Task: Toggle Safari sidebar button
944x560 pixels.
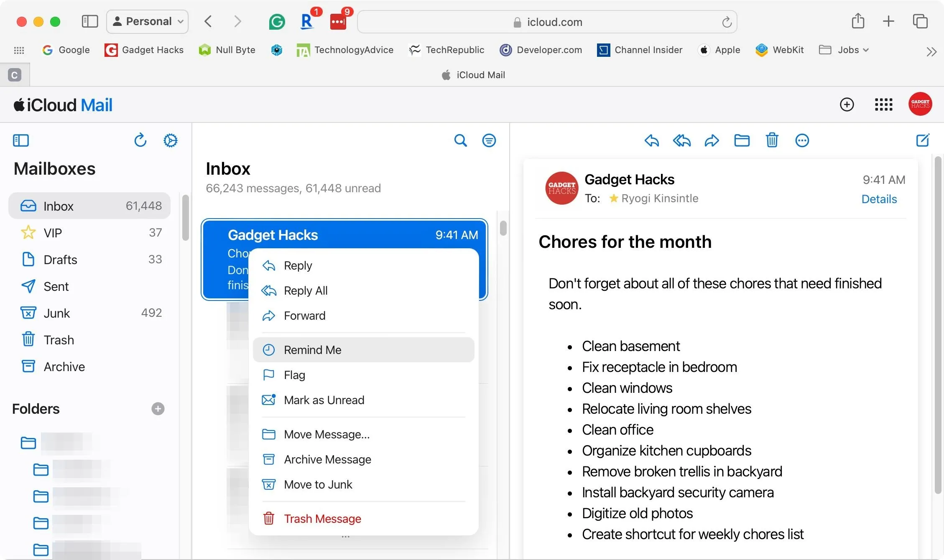Action: point(89,21)
